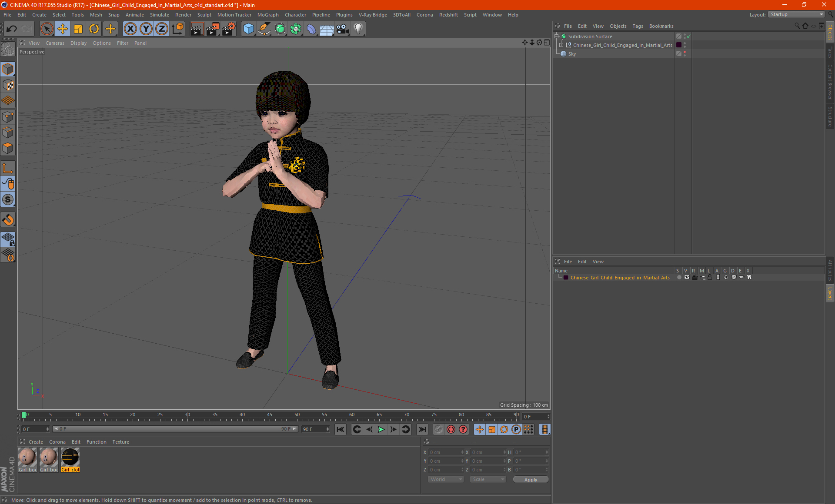Enable axis tool in left palette

tap(8, 168)
